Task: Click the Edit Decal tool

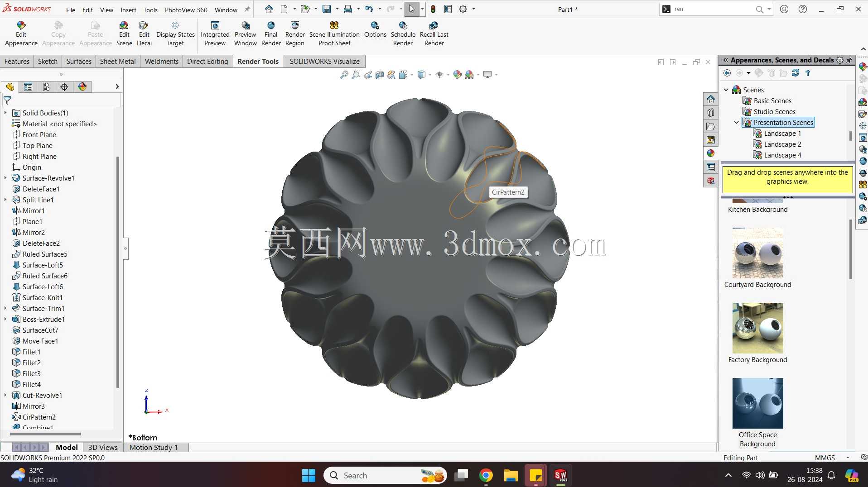Action: coord(144,33)
